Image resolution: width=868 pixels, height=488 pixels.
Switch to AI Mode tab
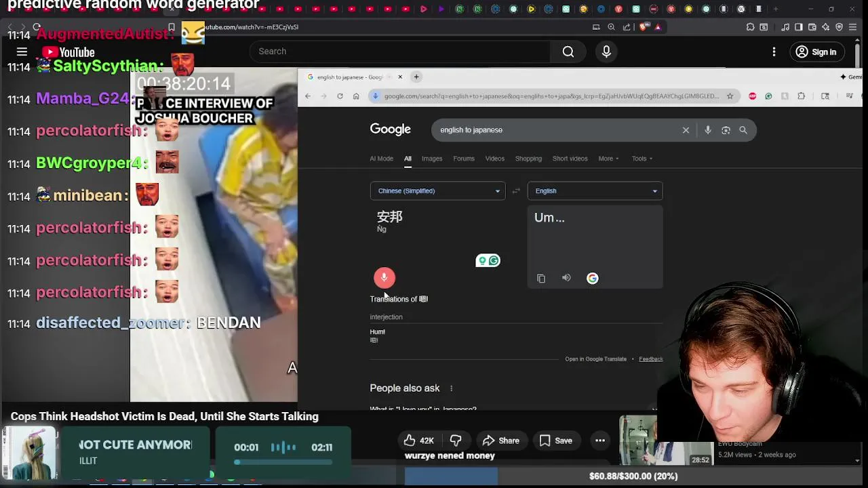[x=381, y=159]
